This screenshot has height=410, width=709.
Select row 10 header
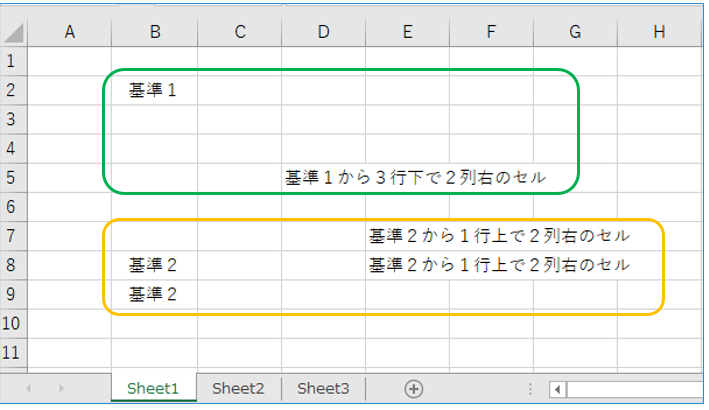point(11,324)
